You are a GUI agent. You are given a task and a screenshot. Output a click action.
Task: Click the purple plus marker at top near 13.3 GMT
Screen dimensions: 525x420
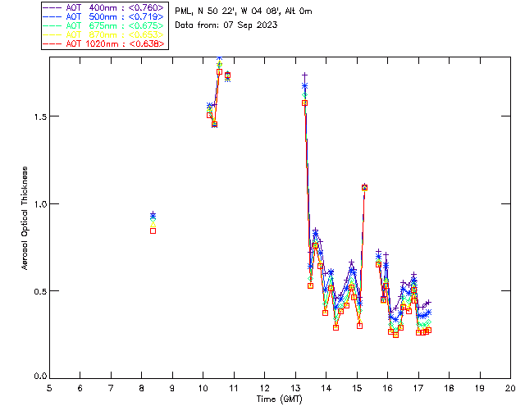(x=304, y=75)
